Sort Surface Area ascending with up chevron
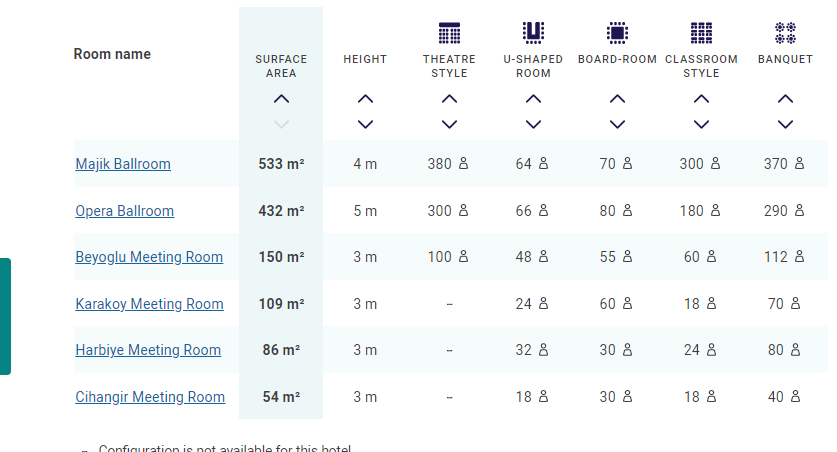Viewport: 837px width, 452px height. point(281,99)
